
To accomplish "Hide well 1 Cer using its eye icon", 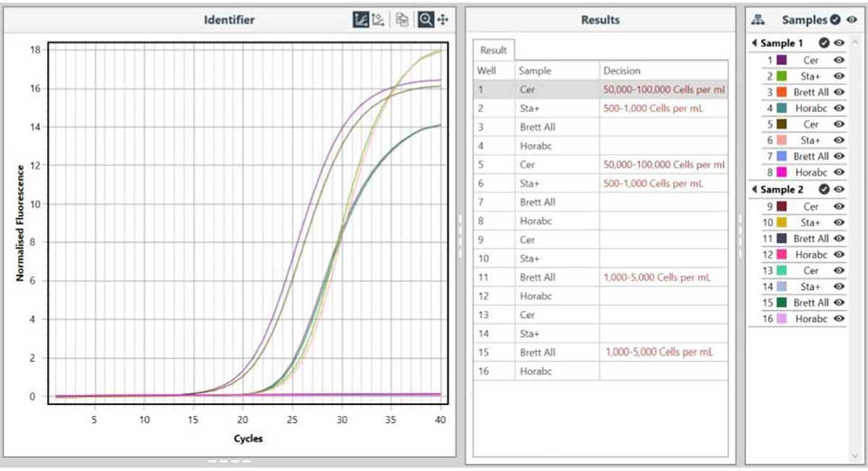I will pos(839,59).
